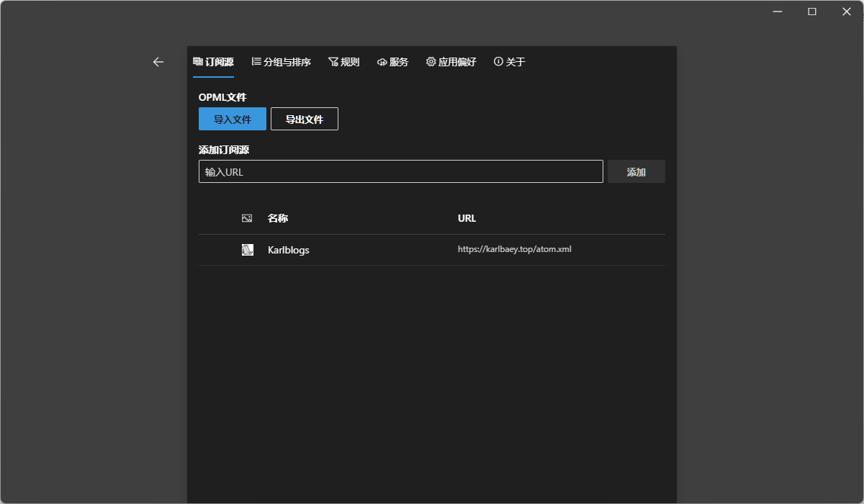The height and width of the screenshot is (504, 864).
Task: Click the Karlblogs feed favicon
Action: pos(247,250)
